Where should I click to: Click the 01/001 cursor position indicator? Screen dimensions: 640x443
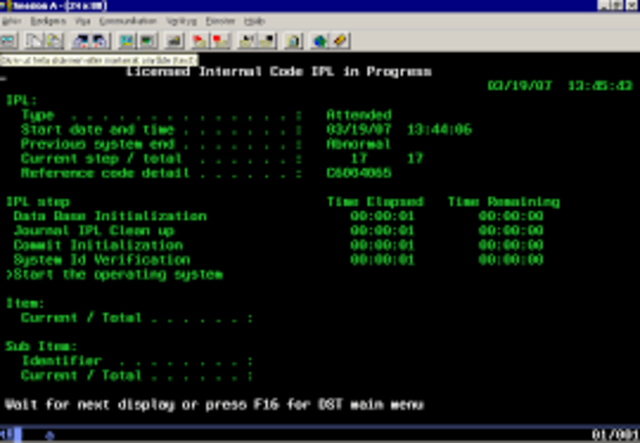615,435
